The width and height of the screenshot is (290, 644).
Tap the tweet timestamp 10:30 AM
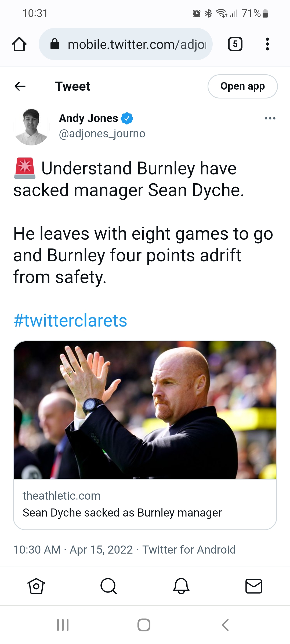click(x=37, y=550)
